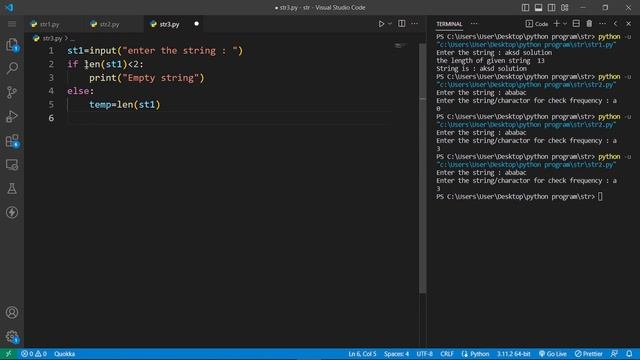The image size is (640, 360).
Task: Open Customize Layout button
Action: pos(564,8)
